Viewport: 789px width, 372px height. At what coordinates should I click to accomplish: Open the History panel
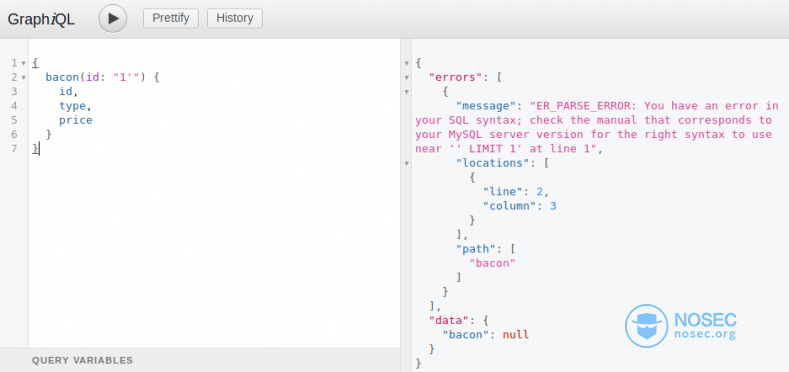click(235, 19)
